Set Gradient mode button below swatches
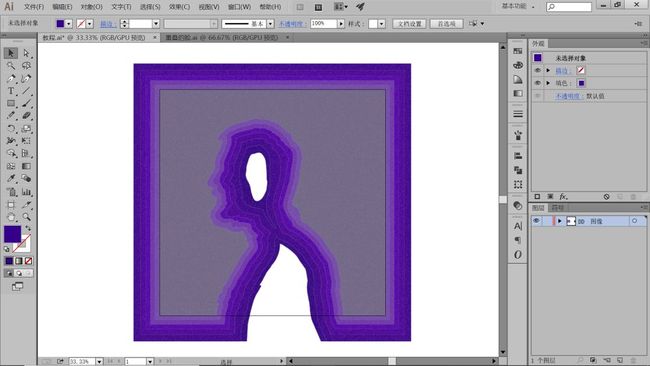 [x=19, y=261]
